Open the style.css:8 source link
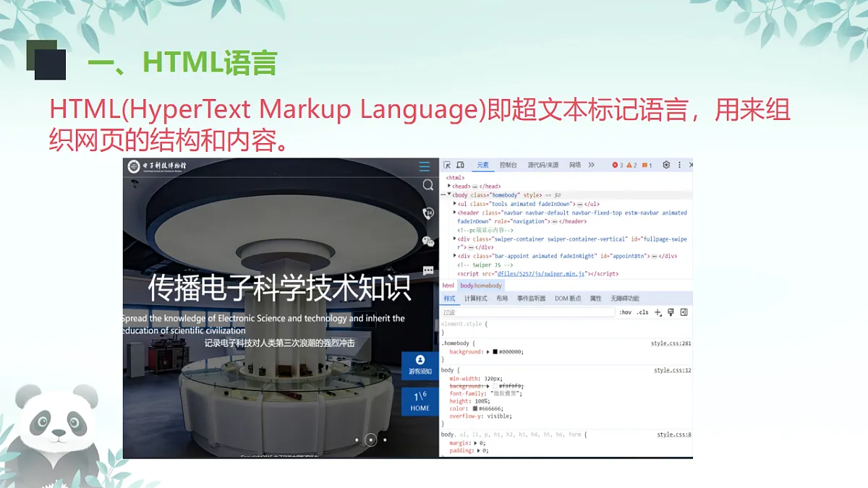This screenshot has width=868, height=488. click(674, 435)
